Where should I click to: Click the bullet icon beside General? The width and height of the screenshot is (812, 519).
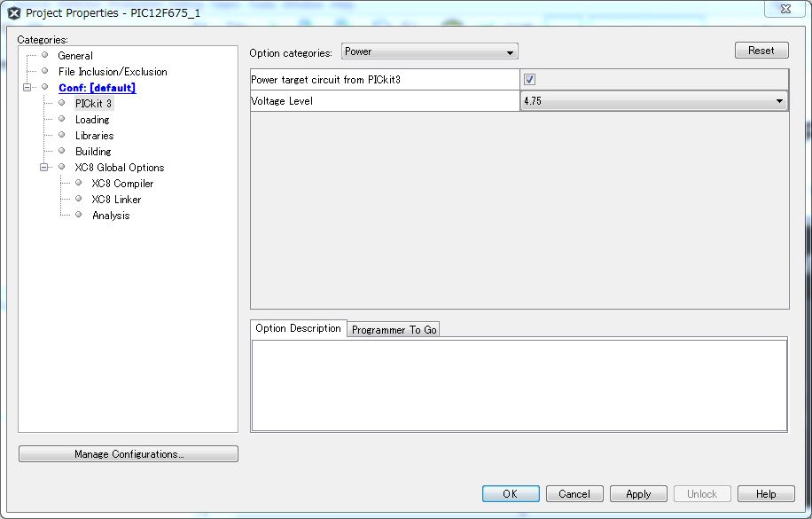click(x=44, y=55)
